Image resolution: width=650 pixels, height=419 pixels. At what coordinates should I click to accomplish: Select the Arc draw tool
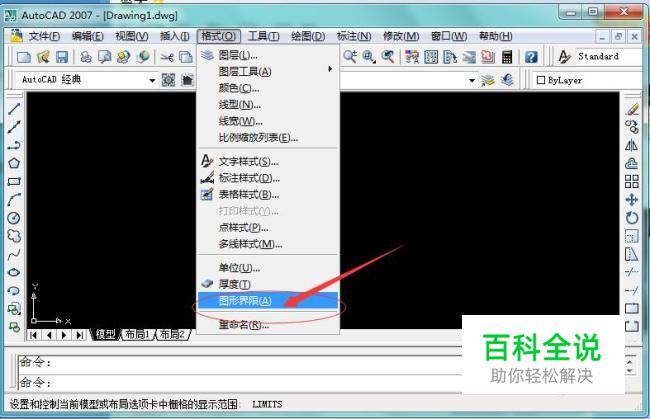click(x=14, y=199)
